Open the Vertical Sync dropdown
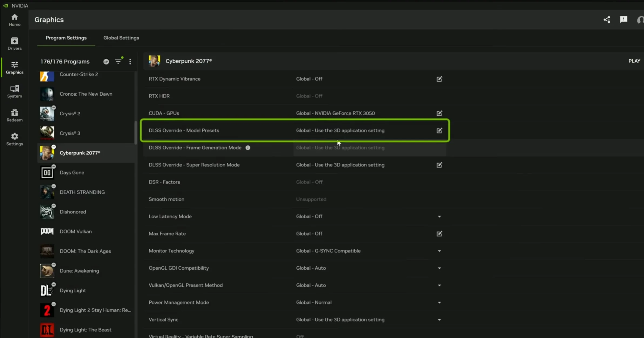644x338 pixels. [439, 320]
